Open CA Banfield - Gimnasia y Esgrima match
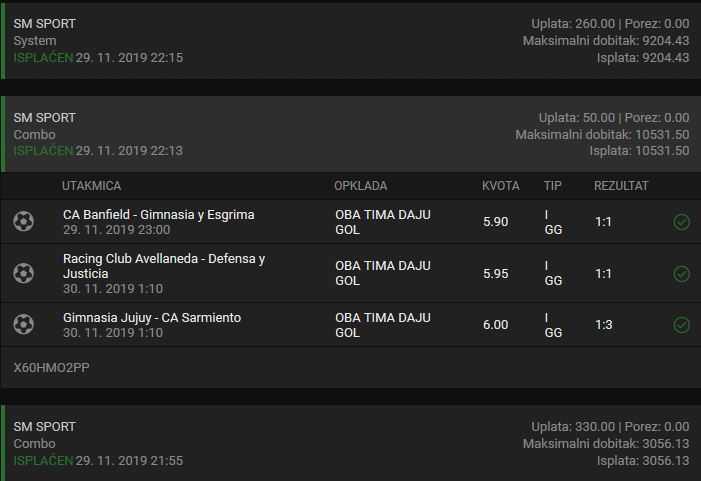The image size is (701, 481). point(159,215)
